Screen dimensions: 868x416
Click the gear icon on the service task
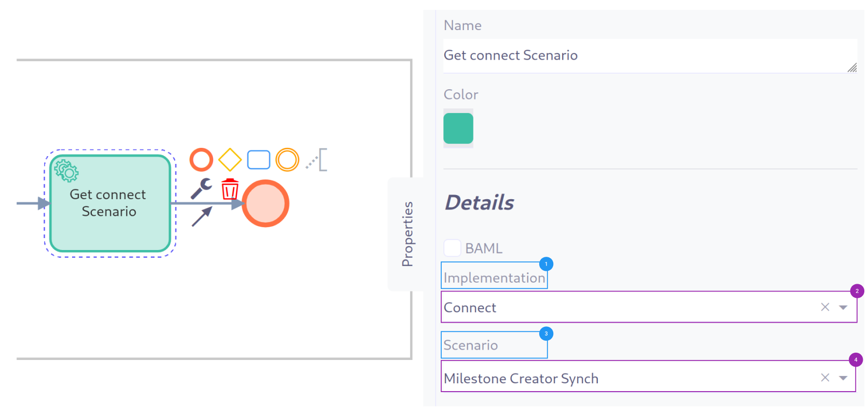click(66, 170)
